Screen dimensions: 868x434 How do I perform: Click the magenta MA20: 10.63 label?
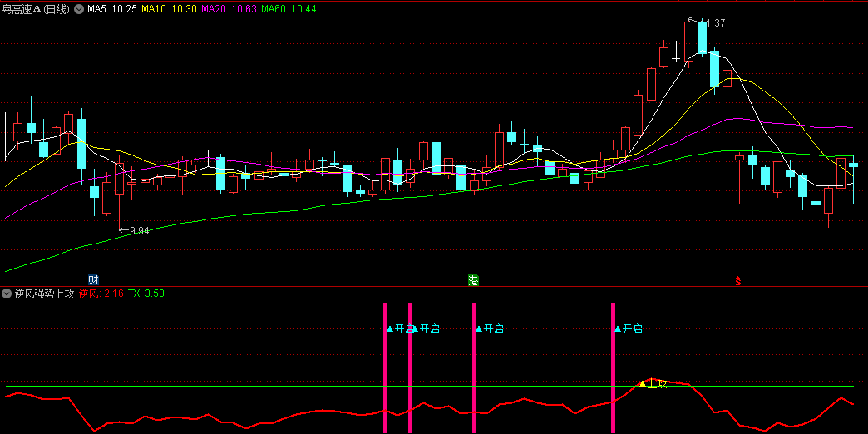coord(229,9)
